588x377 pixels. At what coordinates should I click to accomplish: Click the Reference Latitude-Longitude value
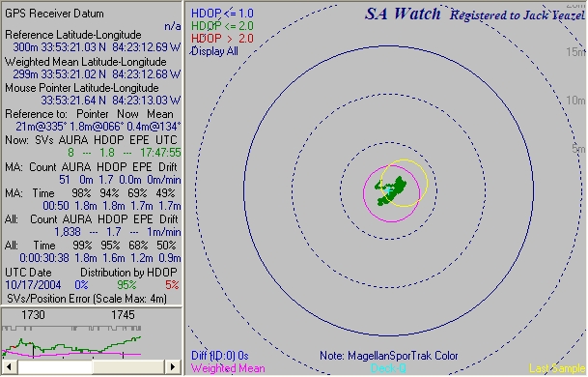(x=97, y=47)
